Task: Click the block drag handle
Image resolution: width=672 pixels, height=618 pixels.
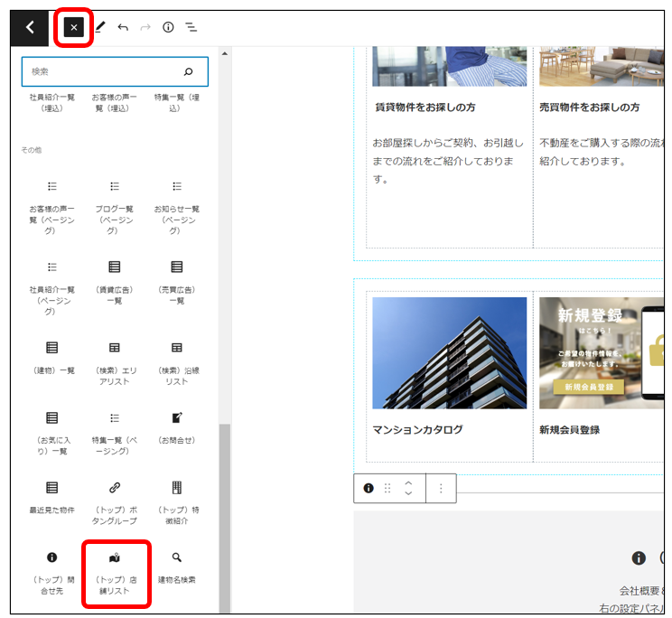Action: [x=387, y=488]
